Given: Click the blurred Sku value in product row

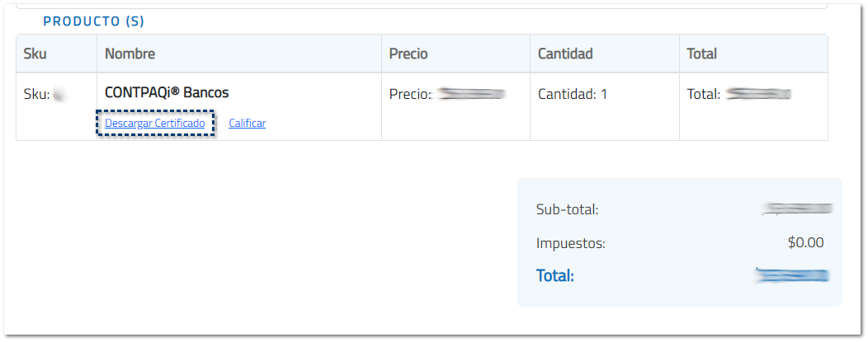Looking at the screenshot, I should (x=59, y=95).
